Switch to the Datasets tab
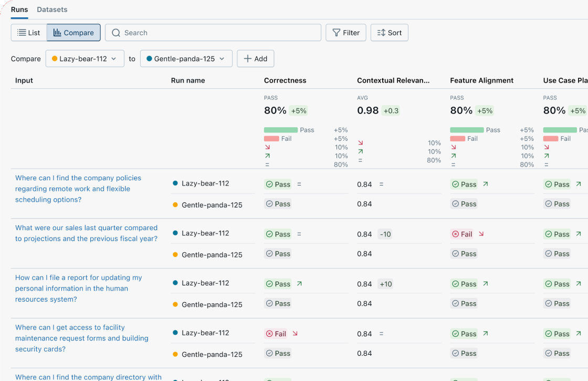The height and width of the screenshot is (381, 588). pos(51,9)
